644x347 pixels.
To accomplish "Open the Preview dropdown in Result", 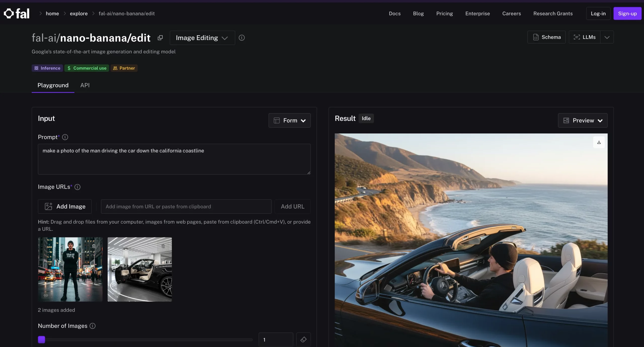I will 582,120.
